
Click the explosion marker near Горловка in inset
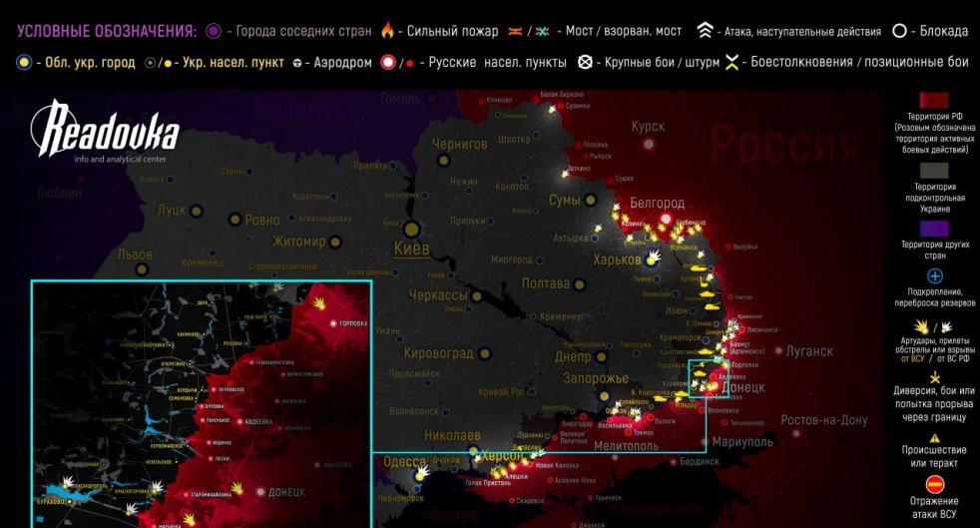tap(320, 301)
